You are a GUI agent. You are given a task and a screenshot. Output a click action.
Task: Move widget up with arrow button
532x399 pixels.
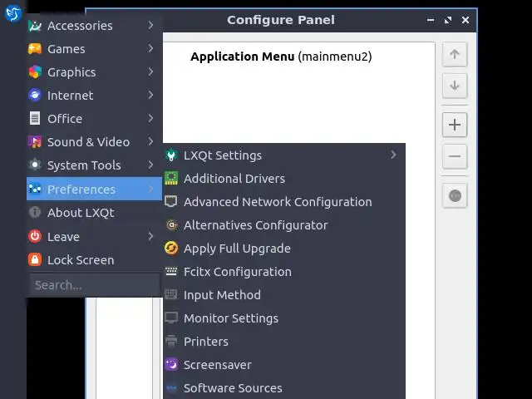[x=455, y=55]
